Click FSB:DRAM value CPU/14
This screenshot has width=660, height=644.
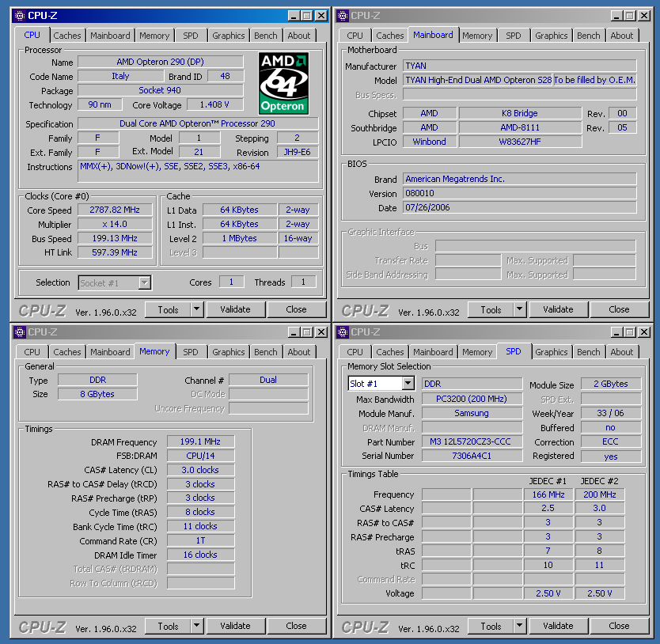(x=201, y=456)
